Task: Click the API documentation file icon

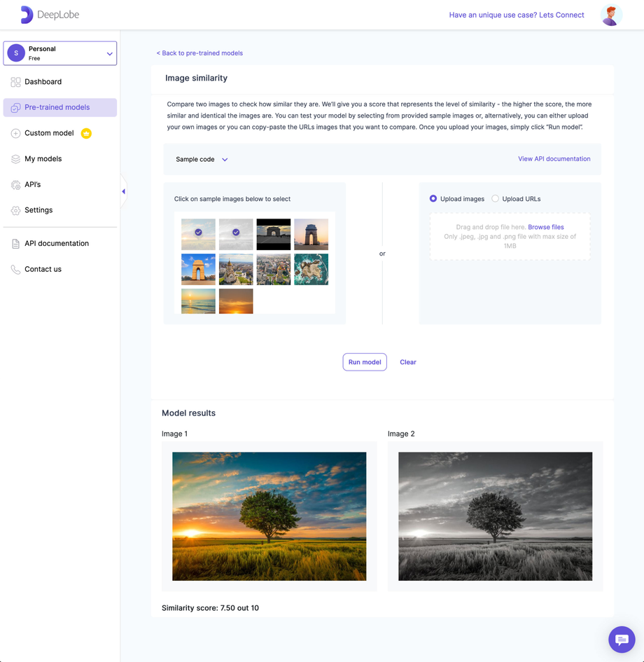Action: [x=15, y=244]
